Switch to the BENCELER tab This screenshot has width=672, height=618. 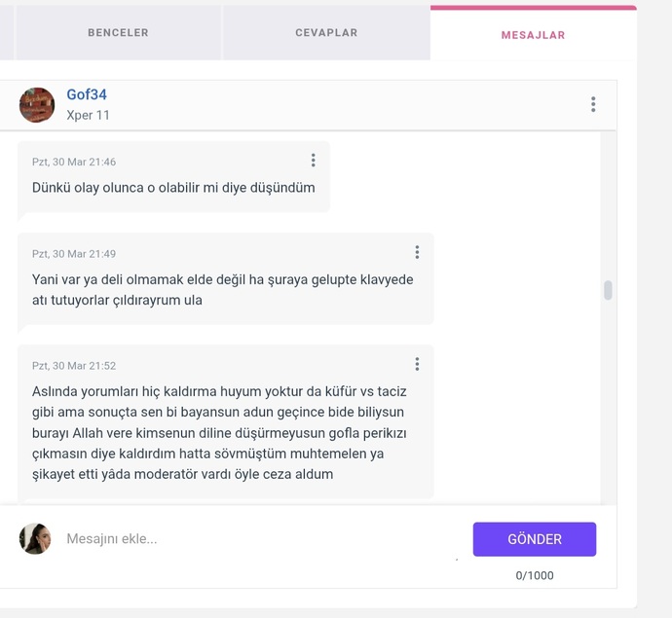pyautogui.click(x=118, y=32)
